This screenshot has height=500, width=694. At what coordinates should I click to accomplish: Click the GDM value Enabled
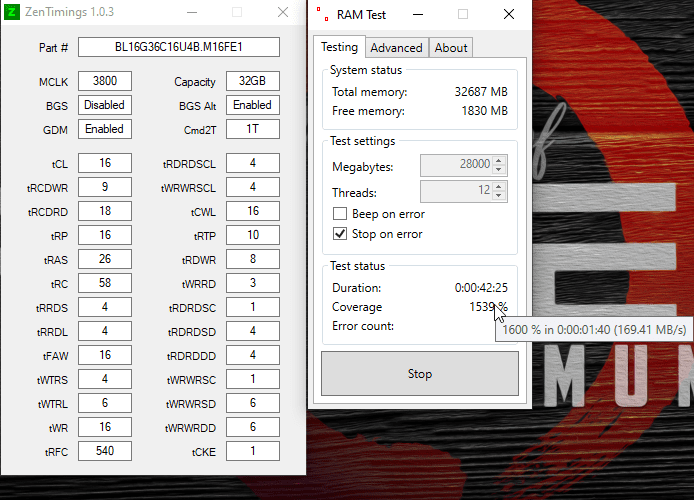pos(105,129)
